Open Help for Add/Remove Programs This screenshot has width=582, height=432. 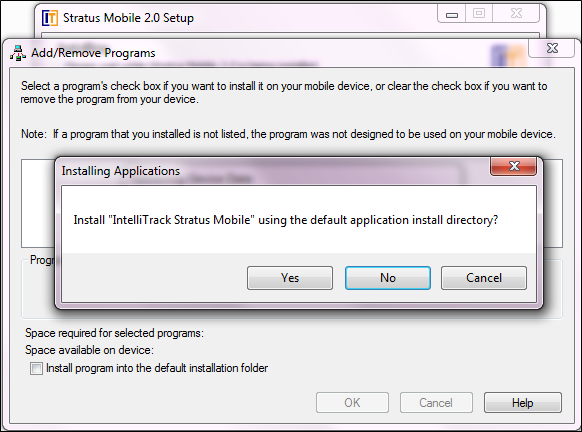coord(523,402)
